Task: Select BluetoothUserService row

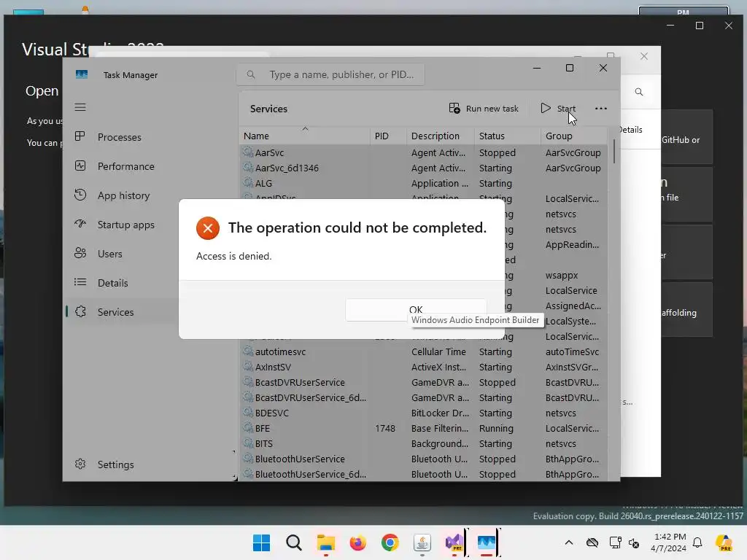Action: pyautogui.click(x=424, y=459)
